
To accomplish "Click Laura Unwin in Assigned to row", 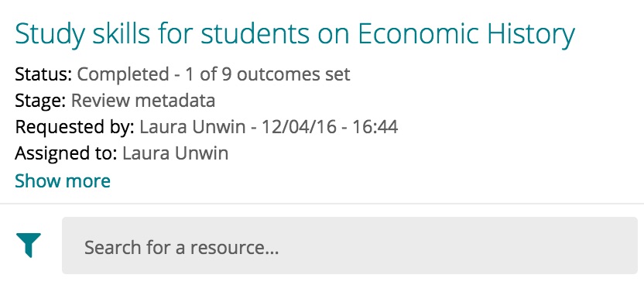I will coord(176,153).
